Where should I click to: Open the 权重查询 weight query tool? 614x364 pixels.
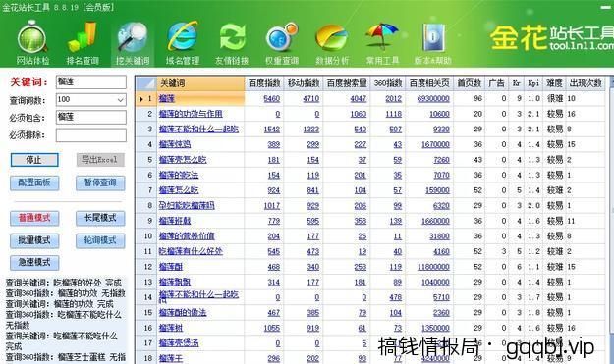pos(282,42)
